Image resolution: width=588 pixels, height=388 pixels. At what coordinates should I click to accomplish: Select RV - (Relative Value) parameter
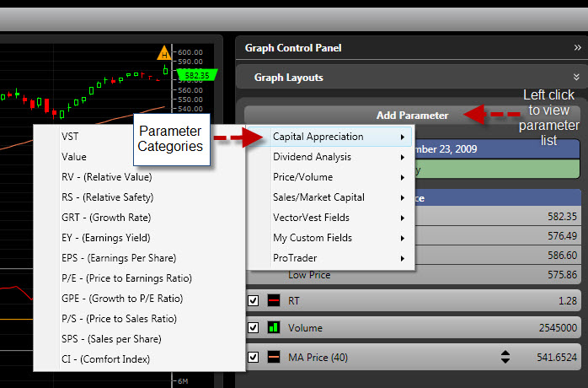pos(106,177)
